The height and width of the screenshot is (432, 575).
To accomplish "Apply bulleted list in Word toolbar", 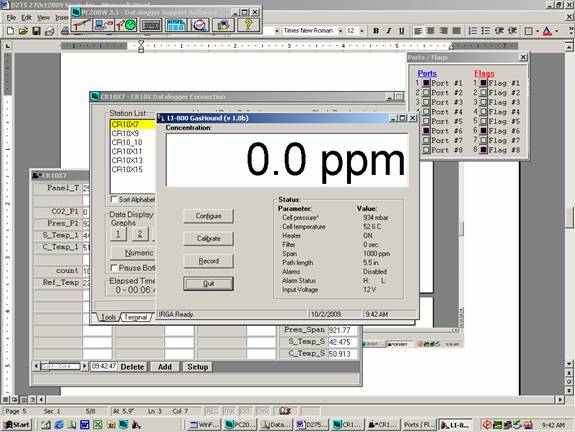I will pyautogui.click(x=486, y=31).
